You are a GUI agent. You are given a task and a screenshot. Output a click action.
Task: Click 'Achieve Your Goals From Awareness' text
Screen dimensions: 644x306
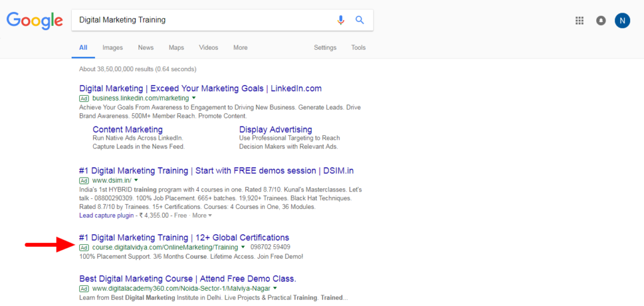click(x=131, y=108)
